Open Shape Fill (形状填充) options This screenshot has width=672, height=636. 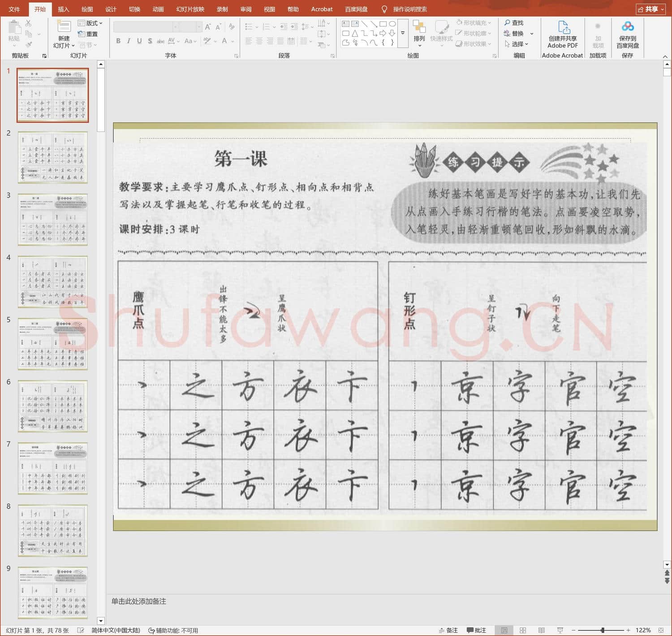tap(474, 22)
